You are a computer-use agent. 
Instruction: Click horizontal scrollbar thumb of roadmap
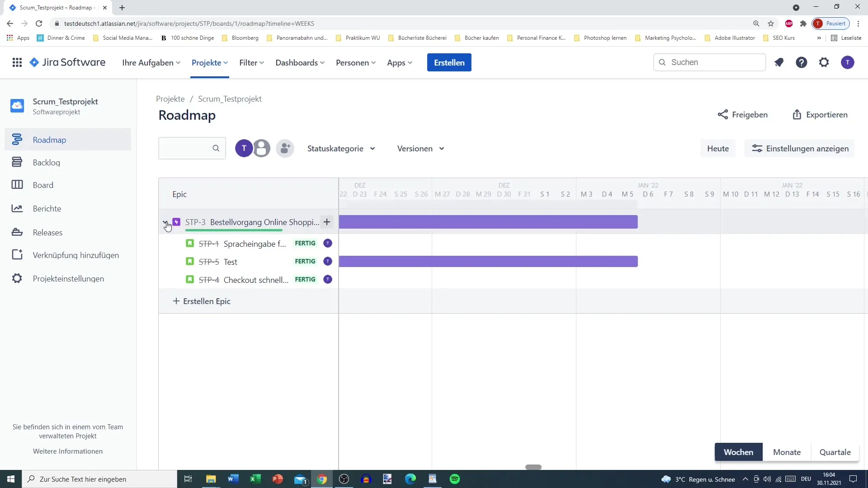pos(533,467)
